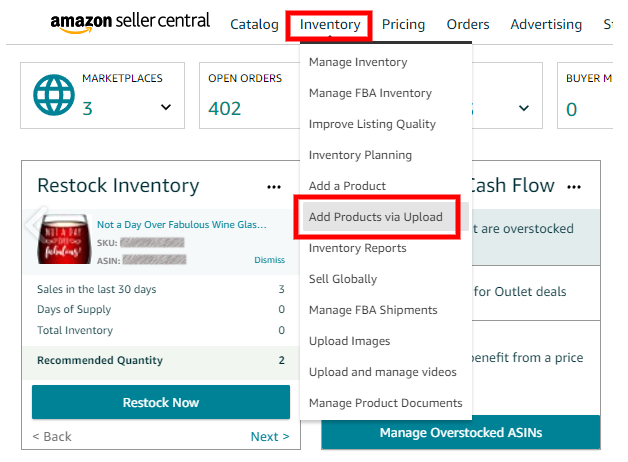This screenshot has height=462, width=628.
Task: Click the Marketplaces globe icon
Action: 53,96
